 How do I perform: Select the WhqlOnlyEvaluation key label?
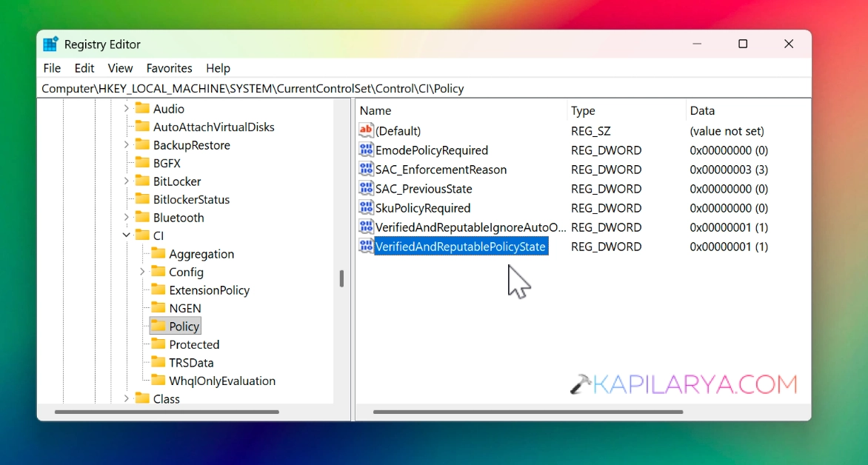click(x=222, y=381)
